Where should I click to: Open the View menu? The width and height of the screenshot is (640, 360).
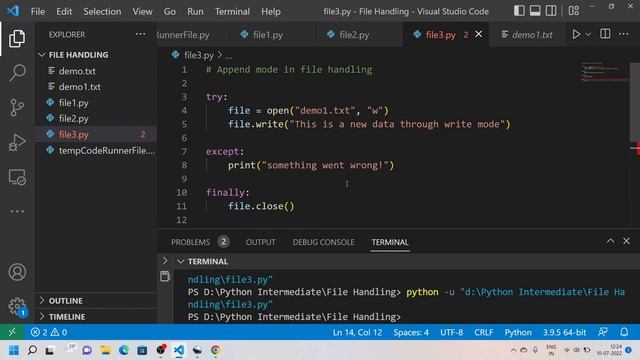[x=142, y=11]
